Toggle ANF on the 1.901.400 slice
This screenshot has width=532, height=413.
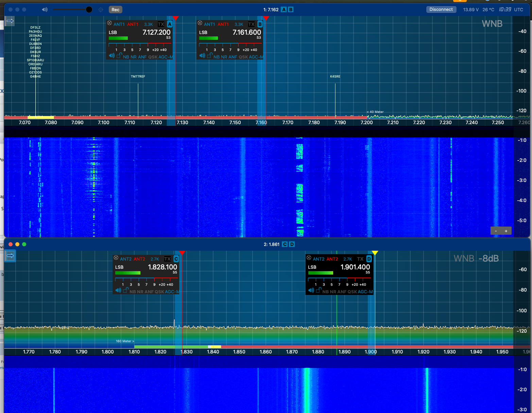342,292
